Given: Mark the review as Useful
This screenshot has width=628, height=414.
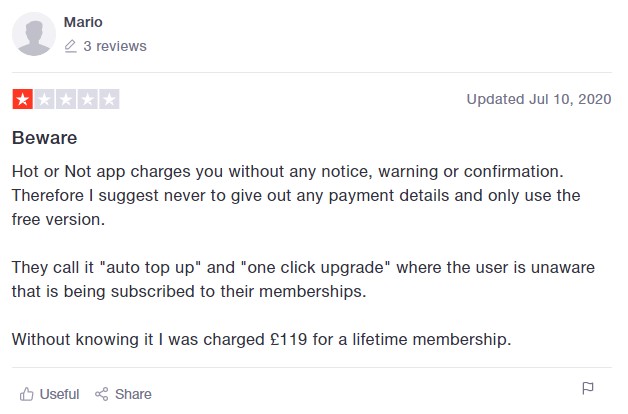Looking at the screenshot, I should coord(59,394).
